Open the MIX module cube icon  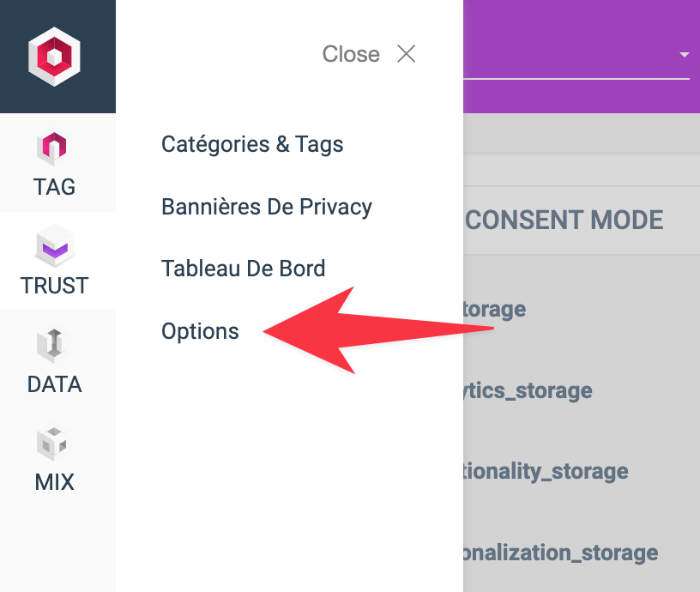point(52,444)
